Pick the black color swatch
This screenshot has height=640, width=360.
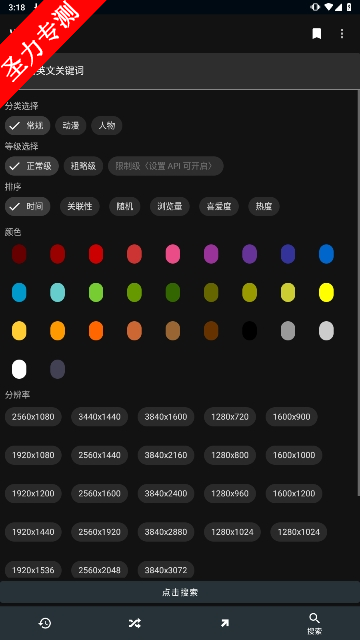click(x=249, y=331)
